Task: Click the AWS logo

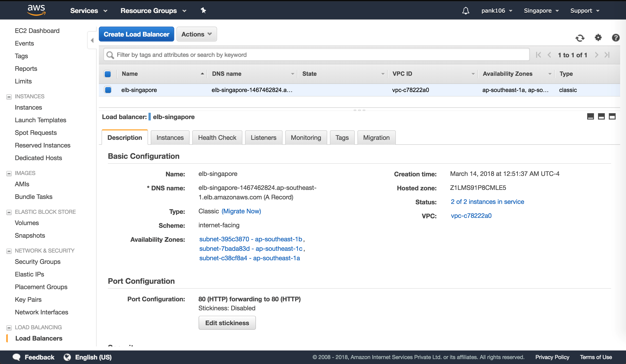Action: [x=36, y=10]
